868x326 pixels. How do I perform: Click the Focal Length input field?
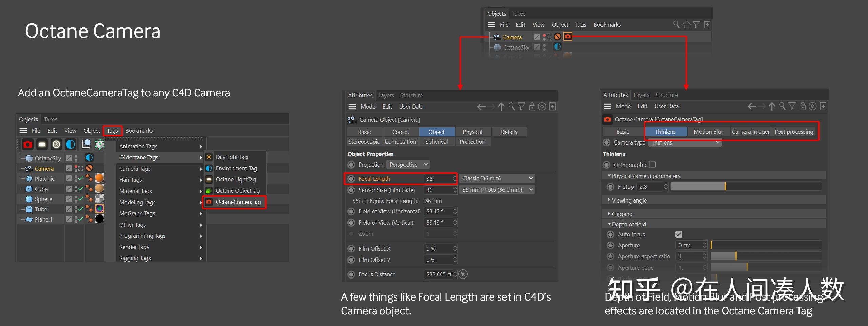(440, 178)
